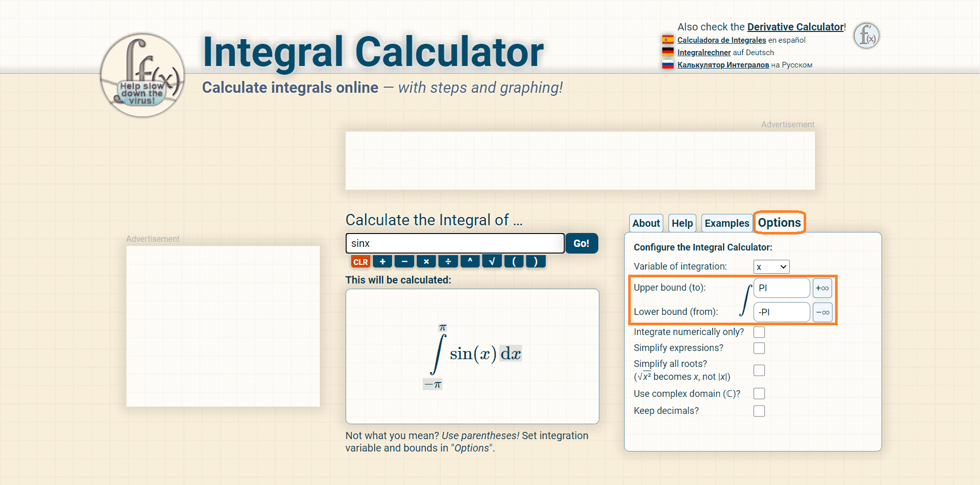Enable Use complex domain option

[x=759, y=394]
